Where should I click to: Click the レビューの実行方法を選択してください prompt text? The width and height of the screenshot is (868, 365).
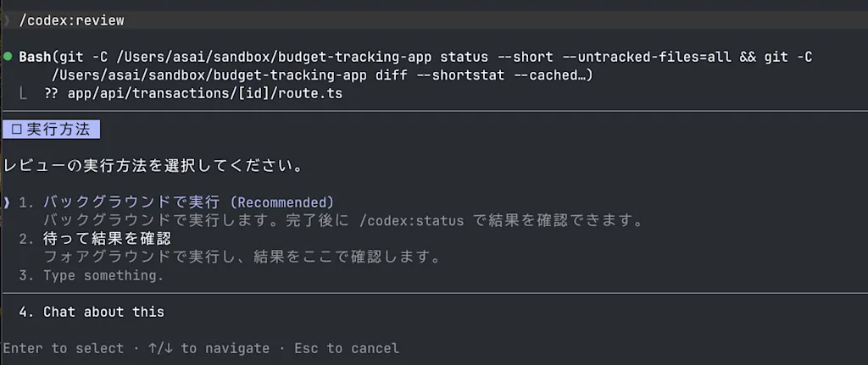click(153, 166)
